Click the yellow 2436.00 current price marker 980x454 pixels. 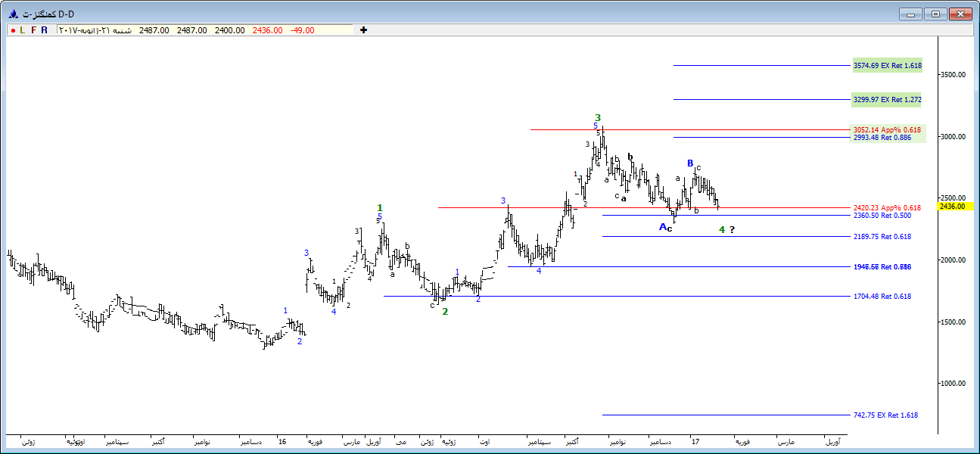point(954,207)
